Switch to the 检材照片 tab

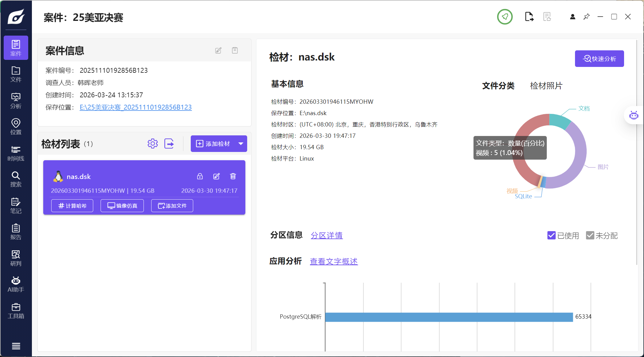[x=546, y=86]
